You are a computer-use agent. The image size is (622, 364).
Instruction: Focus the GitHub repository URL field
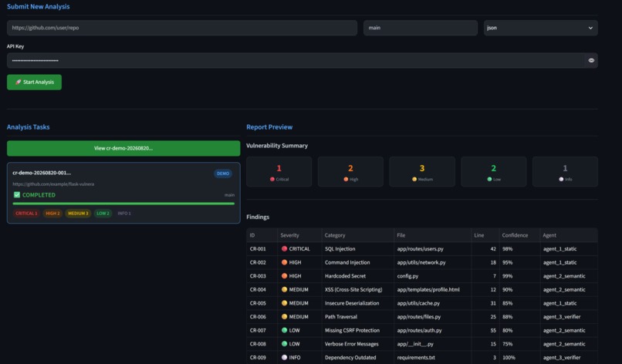tap(181, 28)
